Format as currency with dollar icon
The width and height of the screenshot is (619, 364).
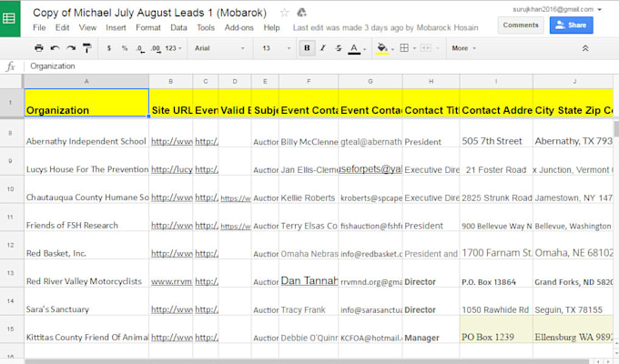[x=109, y=48]
